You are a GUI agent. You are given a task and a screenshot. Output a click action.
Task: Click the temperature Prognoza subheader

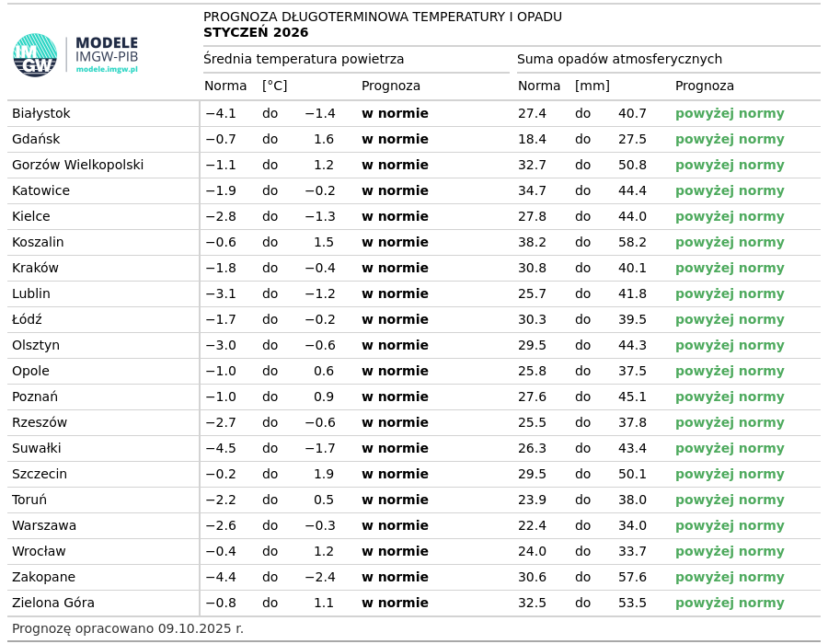[391, 86]
